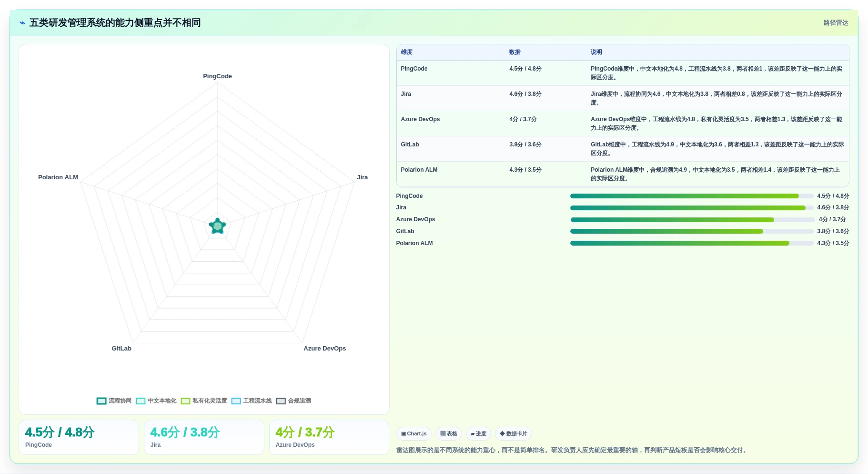The width and height of the screenshot is (868, 474).
Task: Click the Azure DevOps progress bar
Action: click(x=693, y=220)
